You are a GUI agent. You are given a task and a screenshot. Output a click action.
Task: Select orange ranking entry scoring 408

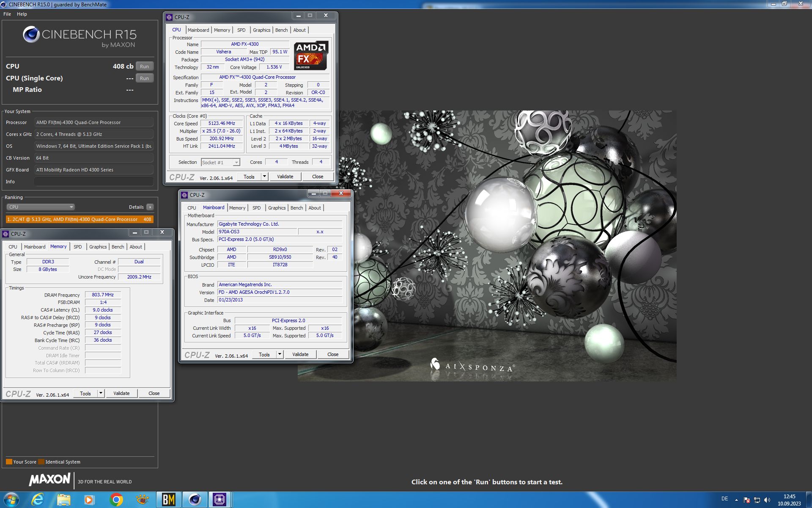80,219
